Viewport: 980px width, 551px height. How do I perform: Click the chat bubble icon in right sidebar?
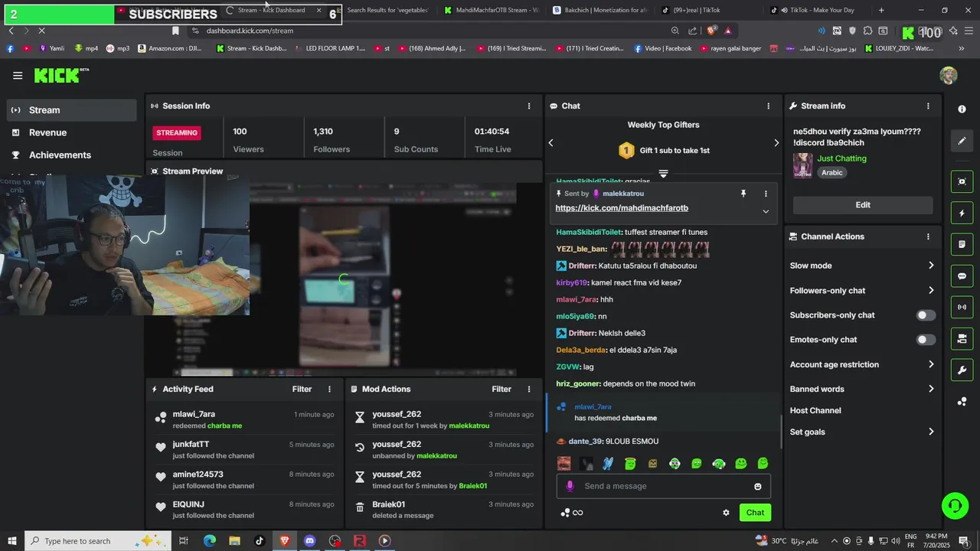click(x=962, y=276)
